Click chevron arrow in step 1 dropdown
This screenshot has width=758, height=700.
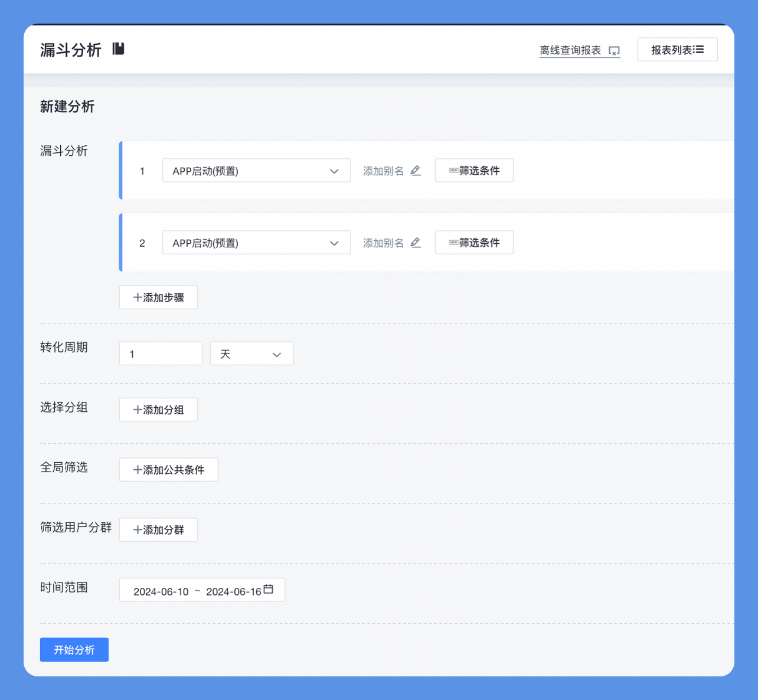pos(334,171)
